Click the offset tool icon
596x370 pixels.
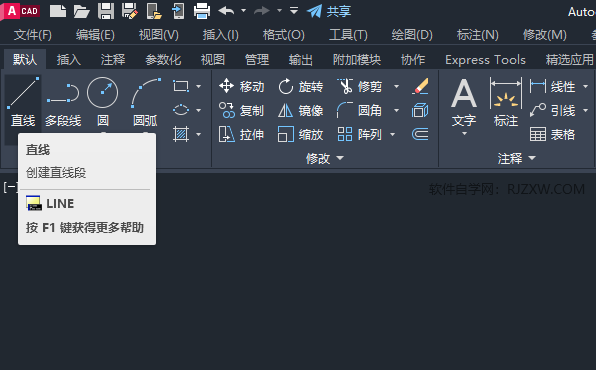420,134
